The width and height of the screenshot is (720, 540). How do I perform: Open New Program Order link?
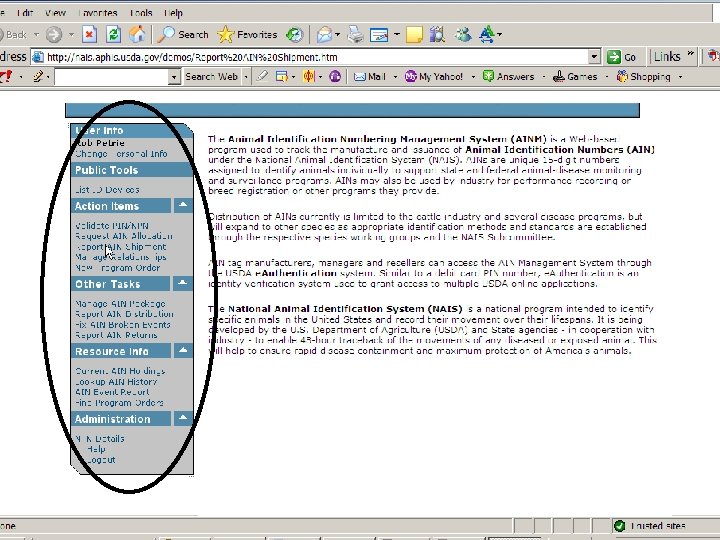point(118,268)
